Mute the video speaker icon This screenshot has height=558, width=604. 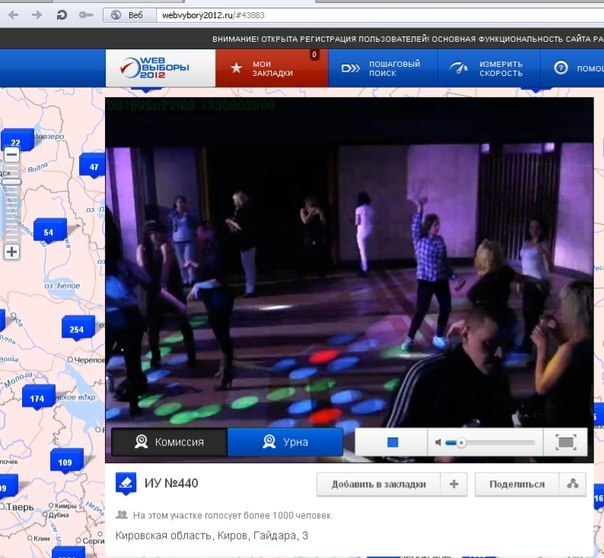[x=438, y=442]
